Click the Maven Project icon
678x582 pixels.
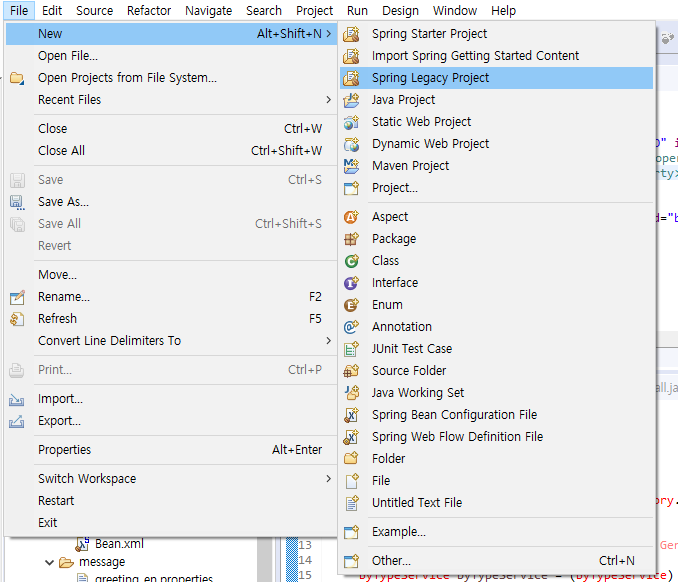pyautogui.click(x=351, y=166)
